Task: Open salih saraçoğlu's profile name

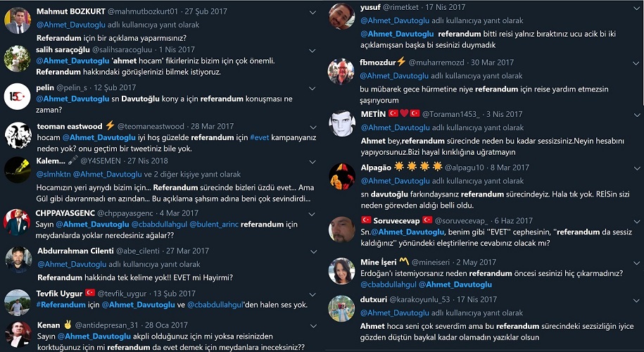Action: (62, 49)
